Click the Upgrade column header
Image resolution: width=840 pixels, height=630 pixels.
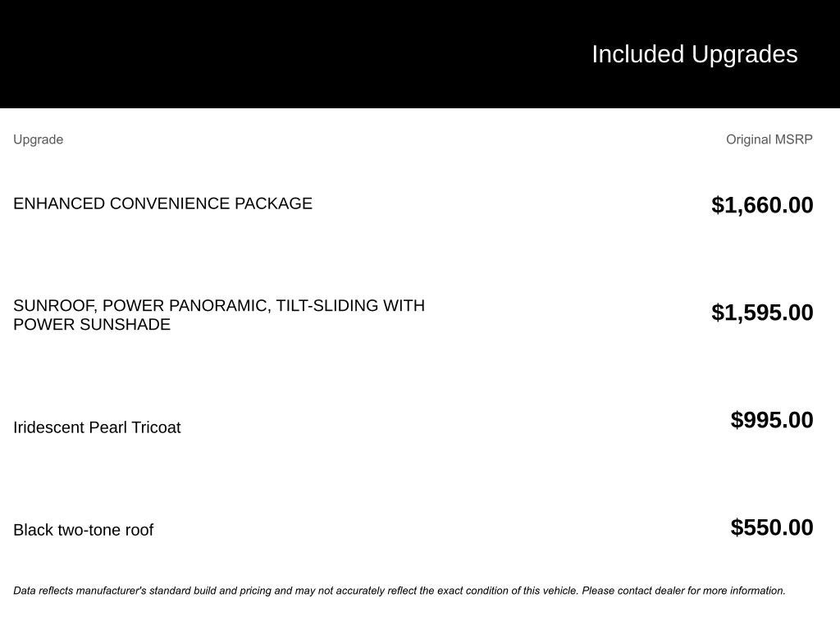pos(38,139)
